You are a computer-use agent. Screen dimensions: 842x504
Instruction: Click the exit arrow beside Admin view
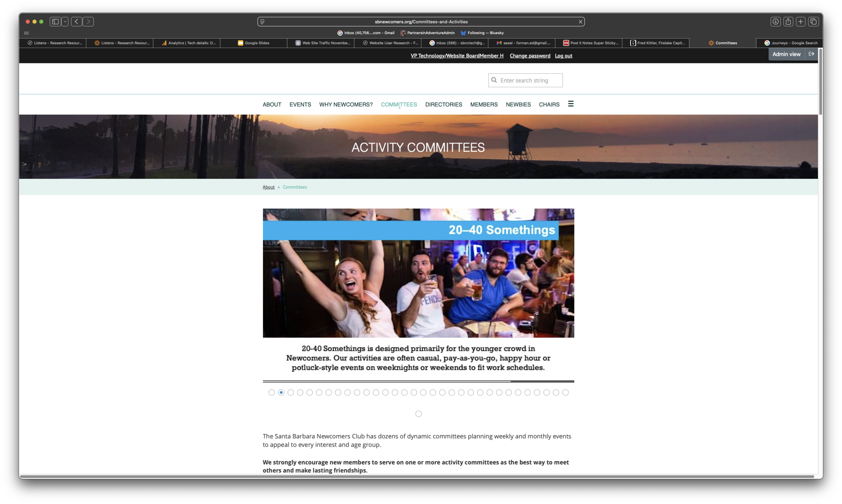click(811, 54)
